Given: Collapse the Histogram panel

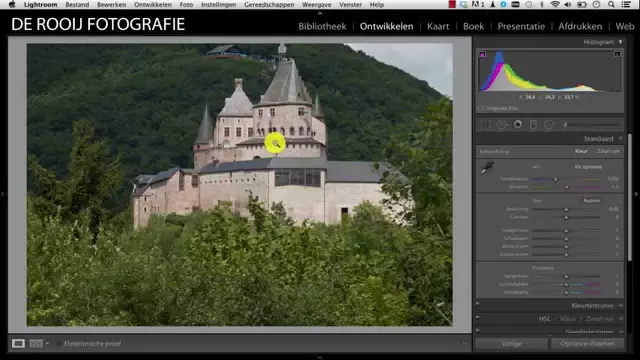Looking at the screenshot, I should (620, 42).
